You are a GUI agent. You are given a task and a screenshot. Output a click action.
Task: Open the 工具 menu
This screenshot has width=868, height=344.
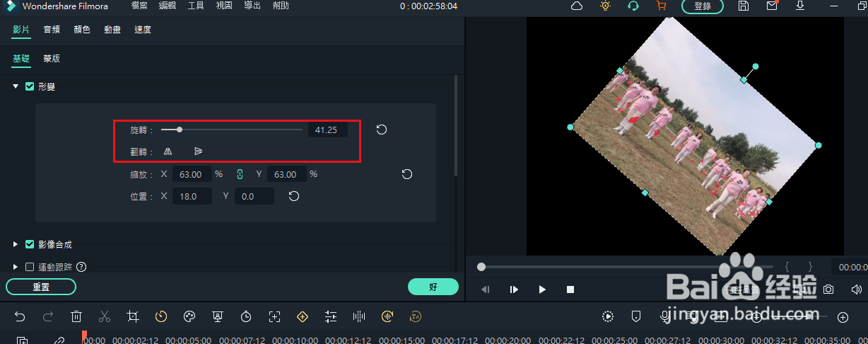pyautogui.click(x=196, y=6)
